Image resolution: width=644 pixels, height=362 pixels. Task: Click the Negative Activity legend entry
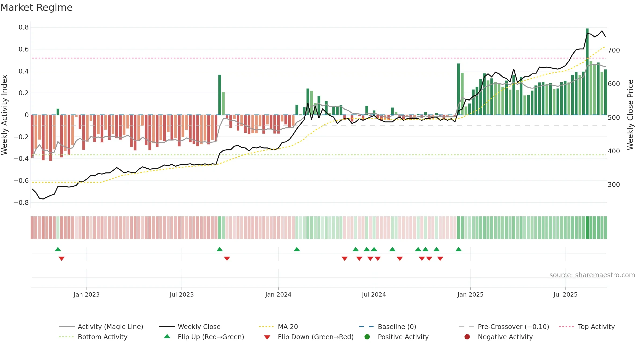[x=499, y=337]
